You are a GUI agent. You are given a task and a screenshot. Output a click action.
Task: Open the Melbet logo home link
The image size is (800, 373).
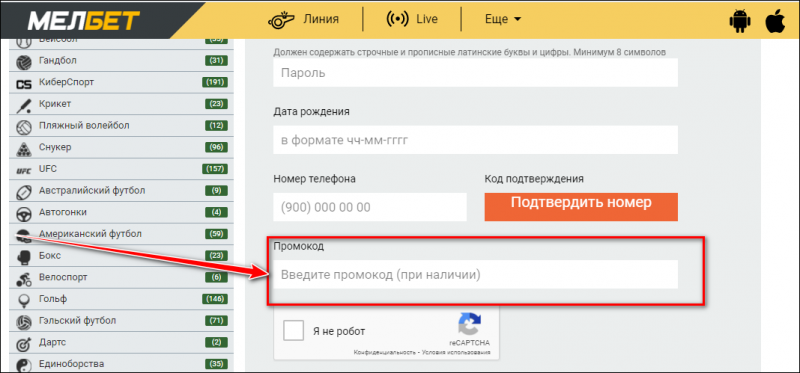click(x=84, y=20)
